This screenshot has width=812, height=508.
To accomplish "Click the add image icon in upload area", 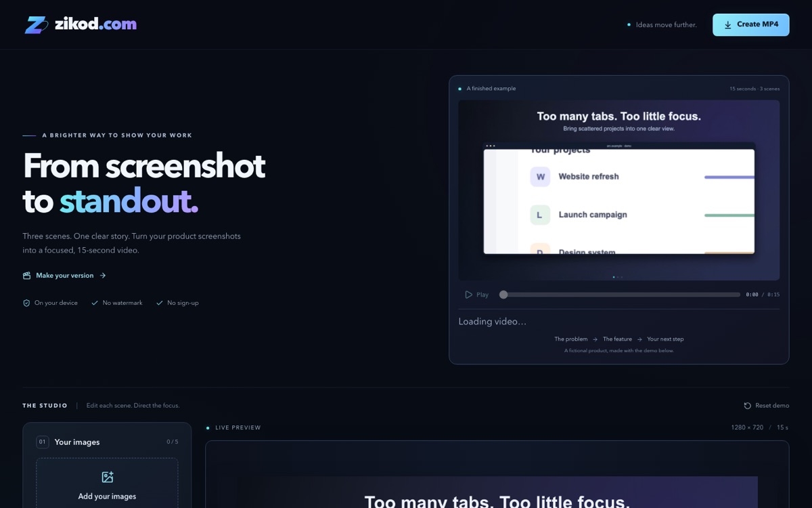I will [x=107, y=477].
